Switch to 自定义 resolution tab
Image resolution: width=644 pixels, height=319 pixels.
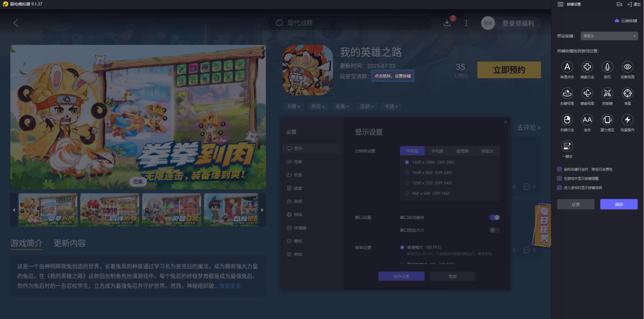coord(487,151)
